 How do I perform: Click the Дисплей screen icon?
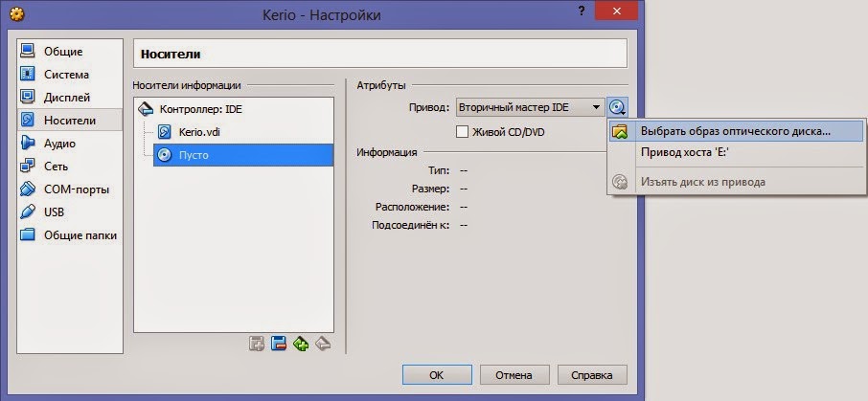click(x=28, y=97)
